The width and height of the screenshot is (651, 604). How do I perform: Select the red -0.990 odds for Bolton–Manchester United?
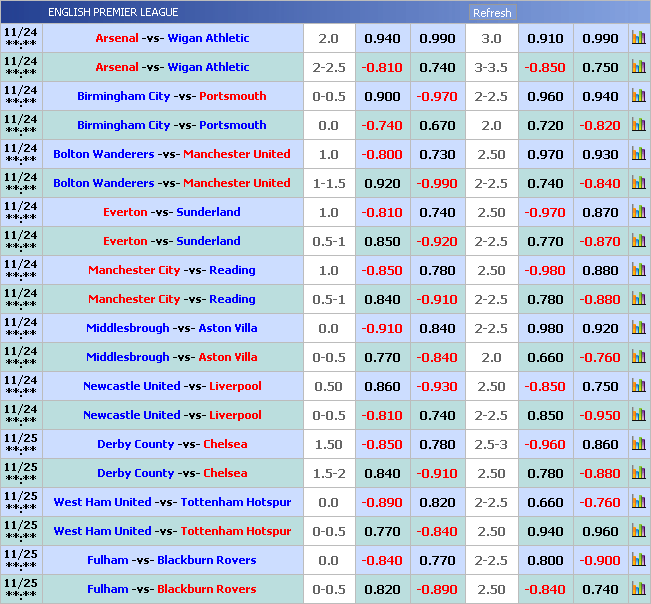pos(437,183)
